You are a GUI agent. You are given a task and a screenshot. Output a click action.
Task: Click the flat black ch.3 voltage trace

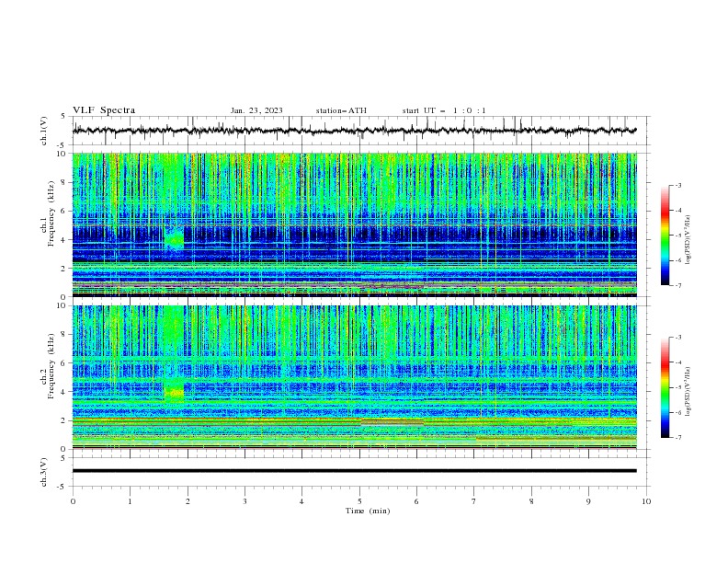pos(354,471)
